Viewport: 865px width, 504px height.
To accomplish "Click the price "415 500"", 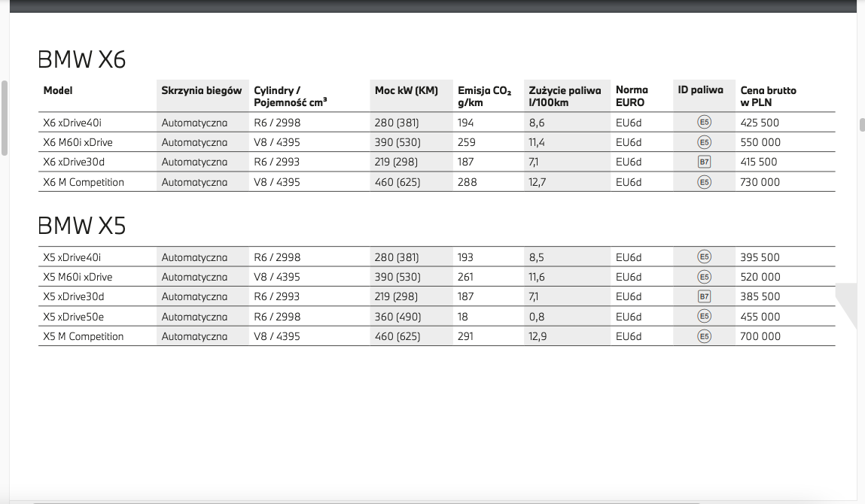I will (x=759, y=162).
